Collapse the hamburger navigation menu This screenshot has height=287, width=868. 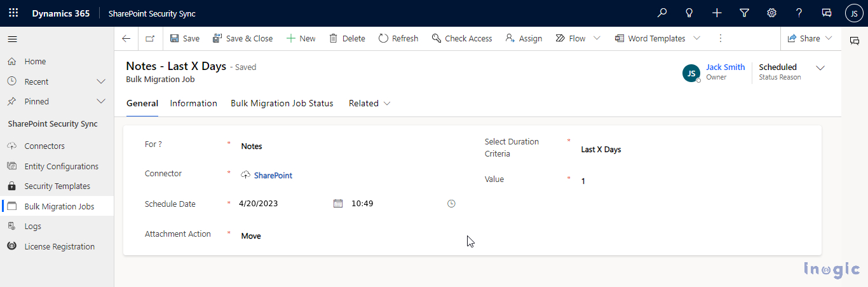pyautogui.click(x=12, y=39)
